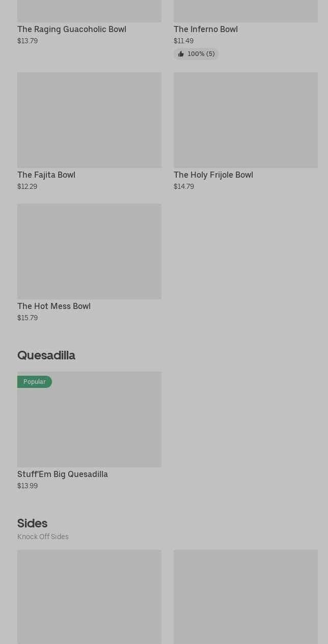328x644 pixels.
Task: Click the Stuff'Em Big Quesadilla image
Action: tap(89, 425)
